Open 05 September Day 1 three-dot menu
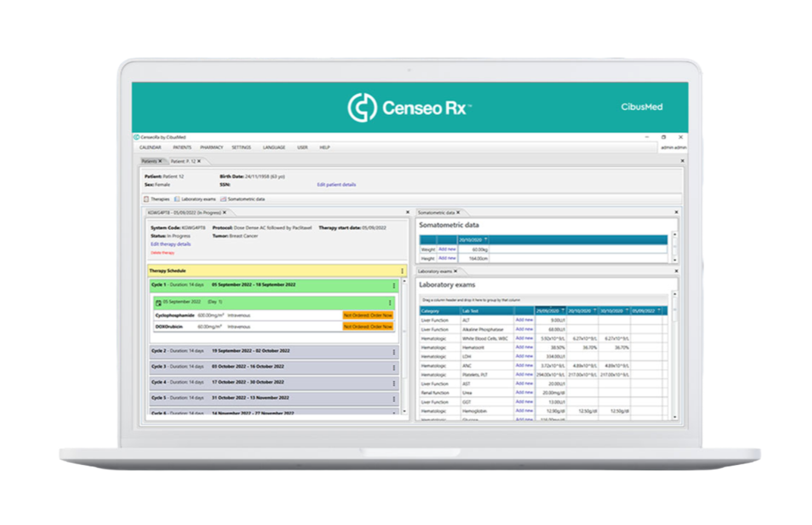The image size is (812, 525). (x=389, y=303)
